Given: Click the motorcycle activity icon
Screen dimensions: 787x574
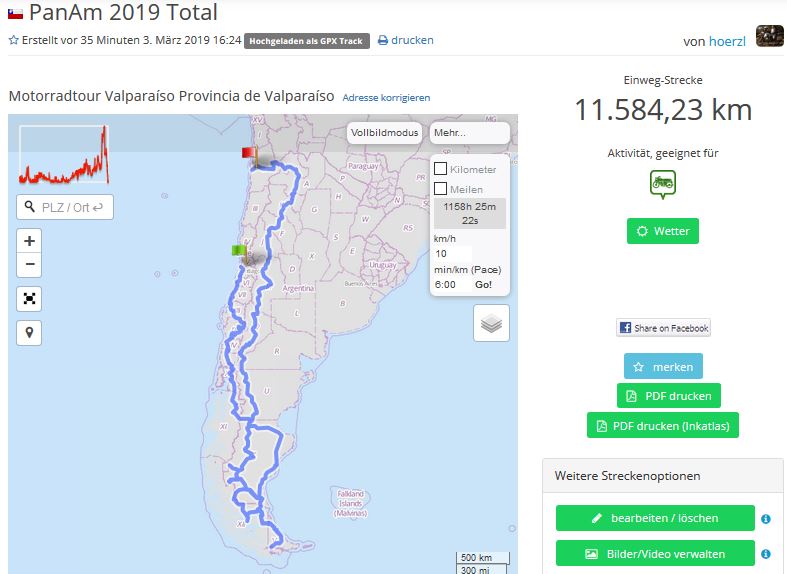Looking at the screenshot, I should [x=662, y=184].
